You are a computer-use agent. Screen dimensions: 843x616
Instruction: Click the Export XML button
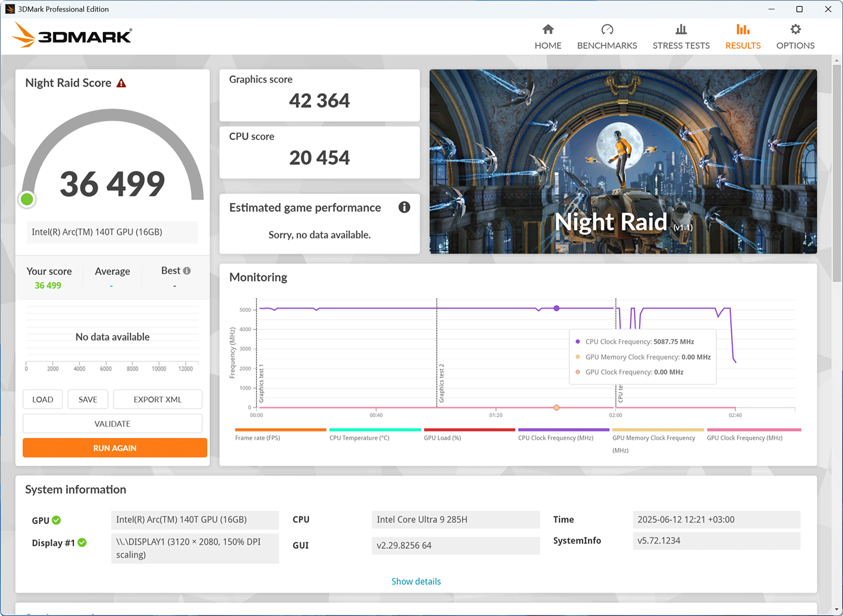157,400
